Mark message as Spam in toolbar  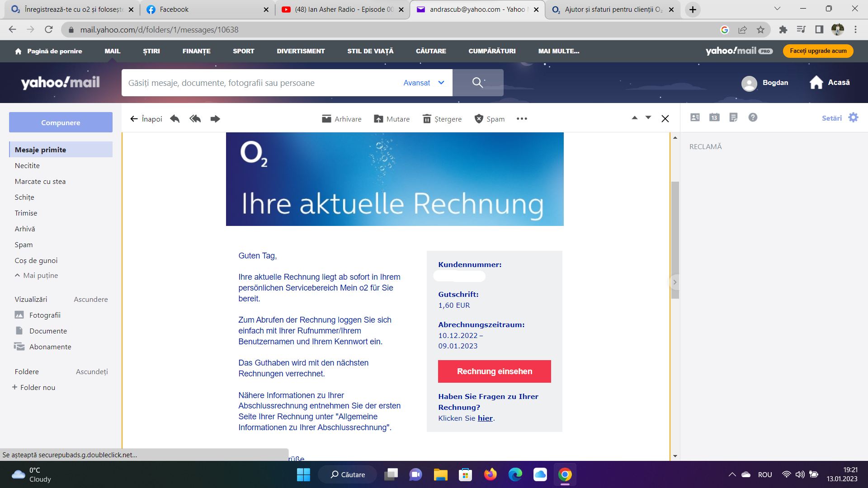pyautogui.click(x=489, y=119)
